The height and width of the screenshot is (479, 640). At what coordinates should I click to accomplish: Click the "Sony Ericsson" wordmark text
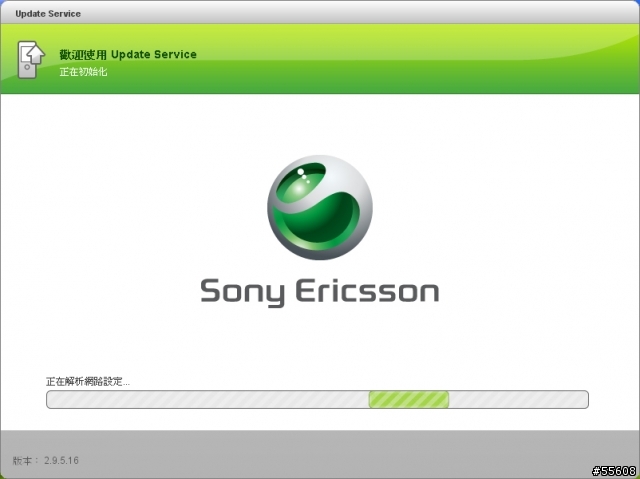(320, 292)
